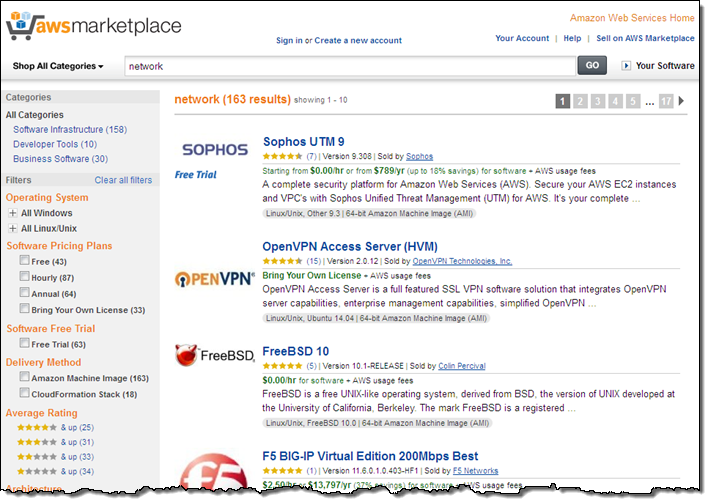Image resolution: width=710 pixels, height=504 pixels.
Task: Open the Sophos UTM 9 listing
Action: pos(303,141)
